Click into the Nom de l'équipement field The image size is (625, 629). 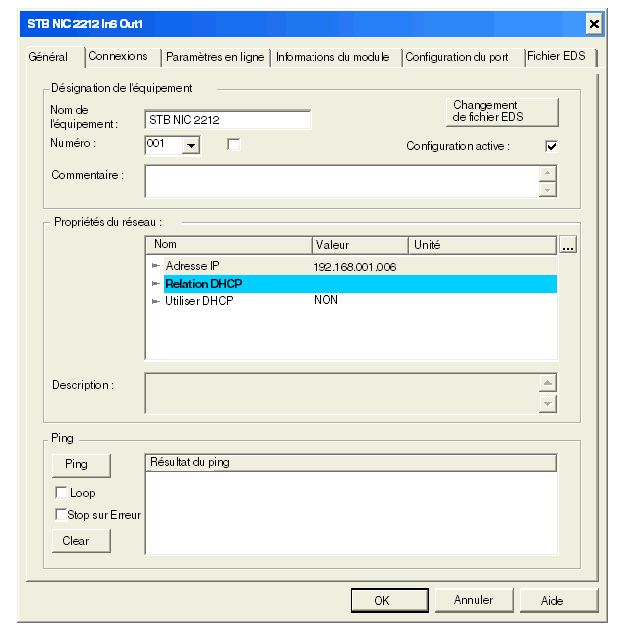click(x=227, y=120)
